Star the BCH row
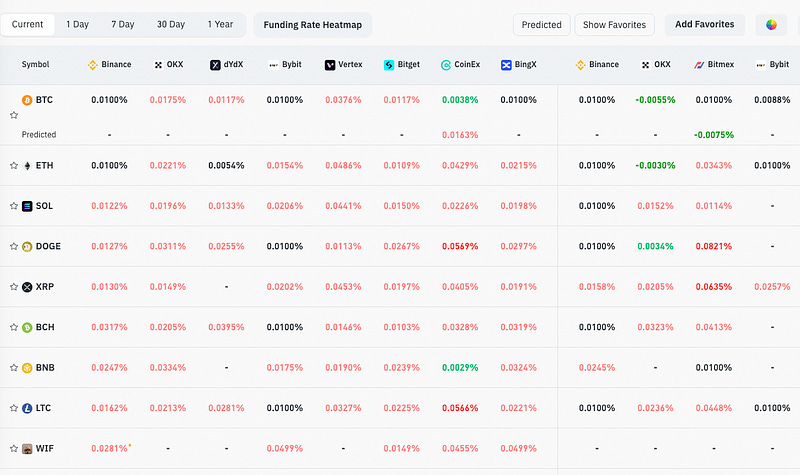800x475 pixels. tap(14, 327)
